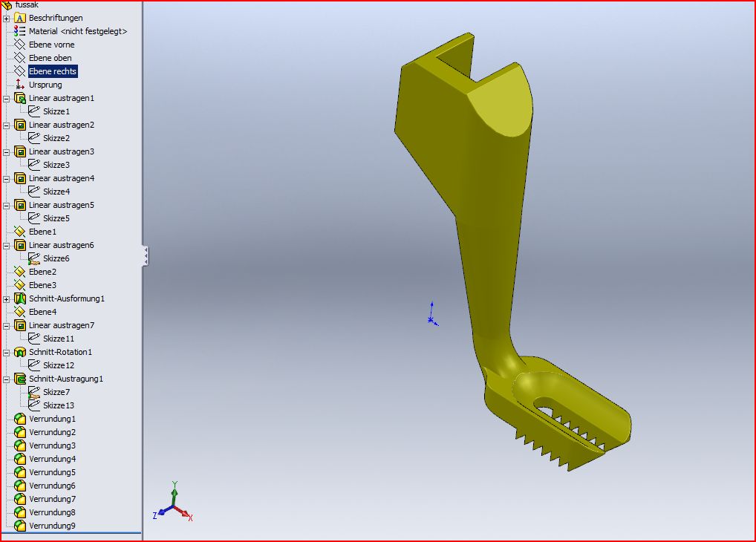Select the Skizze3 label
Image resolution: width=756 pixels, height=542 pixels.
coord(56,165)
